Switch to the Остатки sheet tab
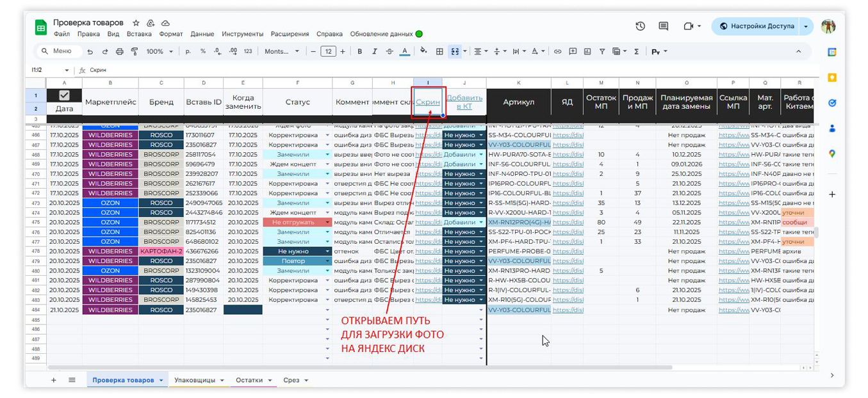868x398 pixels. 249,380
